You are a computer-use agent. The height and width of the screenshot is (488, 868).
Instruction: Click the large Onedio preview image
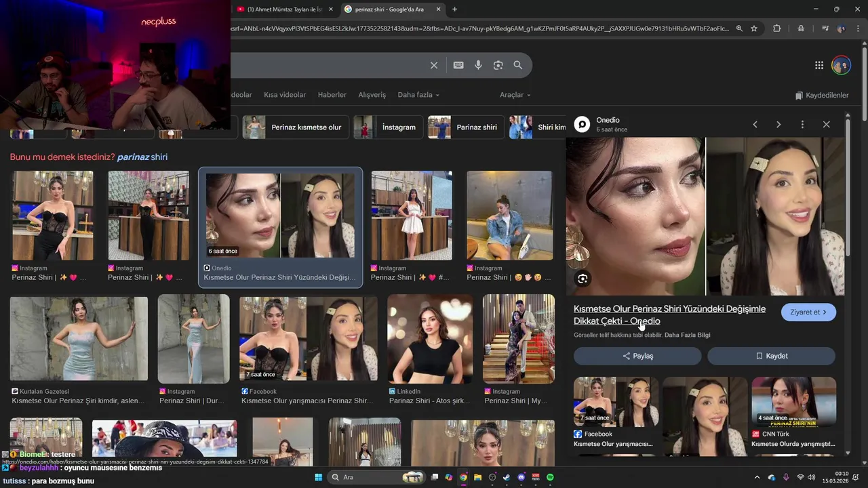[x=705, y=216]
